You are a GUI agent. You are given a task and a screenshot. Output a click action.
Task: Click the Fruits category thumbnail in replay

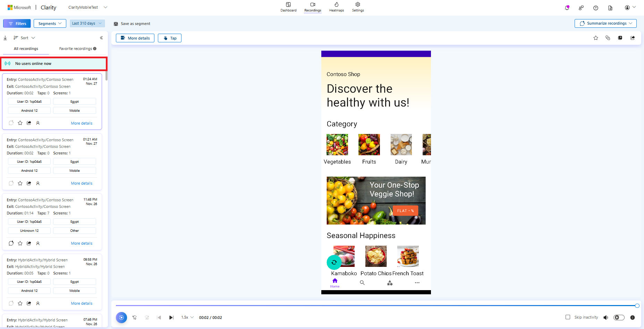(x=369, y=144)
